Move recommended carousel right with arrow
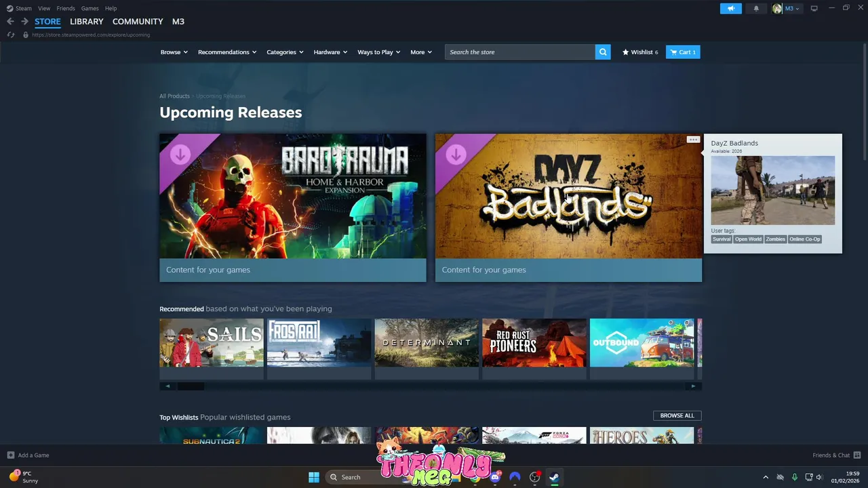This screenshot has height=488, width=868. [x=693, y=386]
